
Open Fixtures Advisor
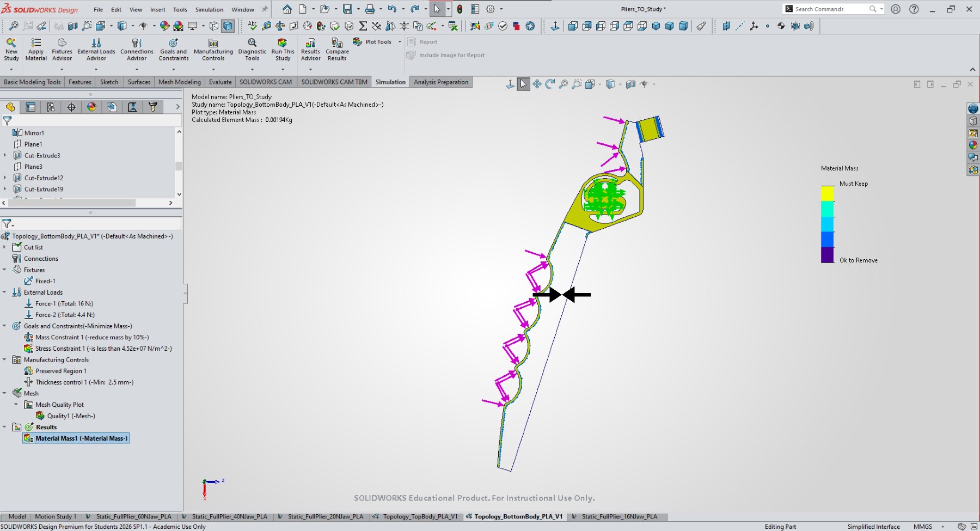[62, 49]
